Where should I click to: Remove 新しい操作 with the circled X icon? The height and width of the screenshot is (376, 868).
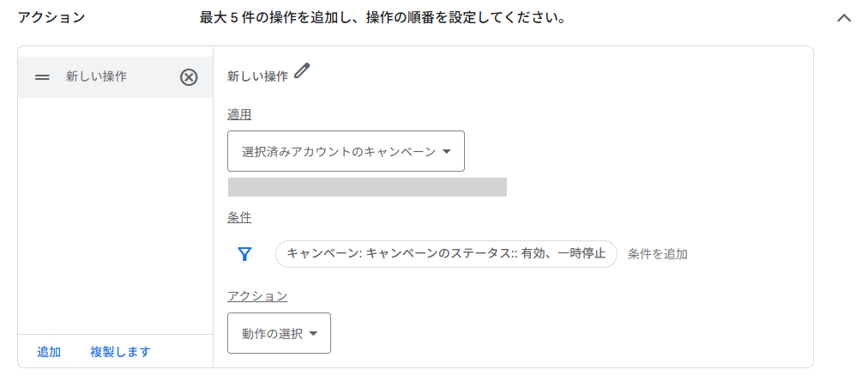click(x=189, y=77)
